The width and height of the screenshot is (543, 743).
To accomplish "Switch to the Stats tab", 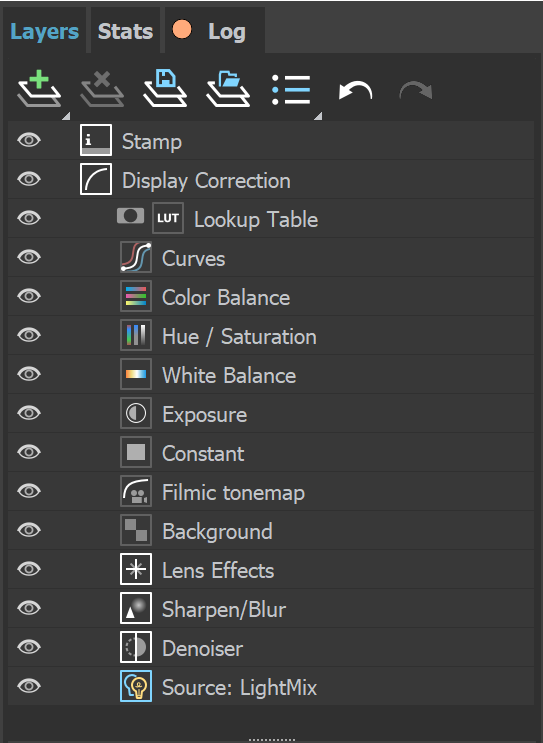I will (x=125, y=32).
